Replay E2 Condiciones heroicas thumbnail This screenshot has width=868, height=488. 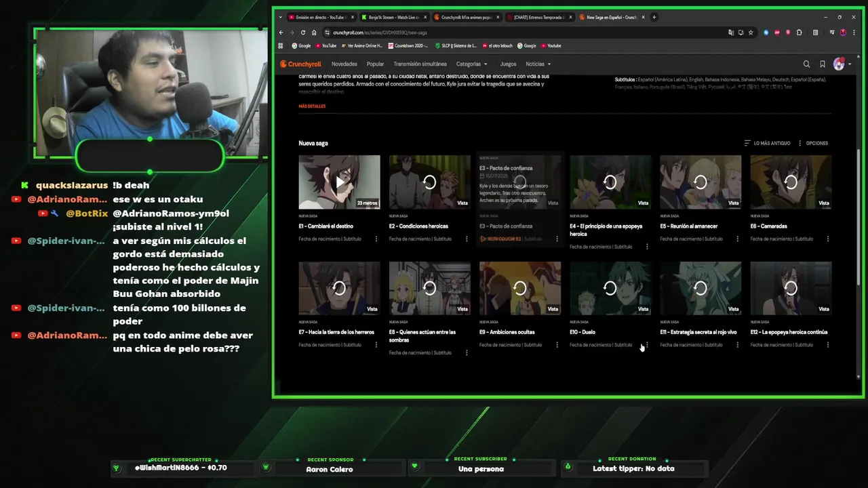point(429,182)
